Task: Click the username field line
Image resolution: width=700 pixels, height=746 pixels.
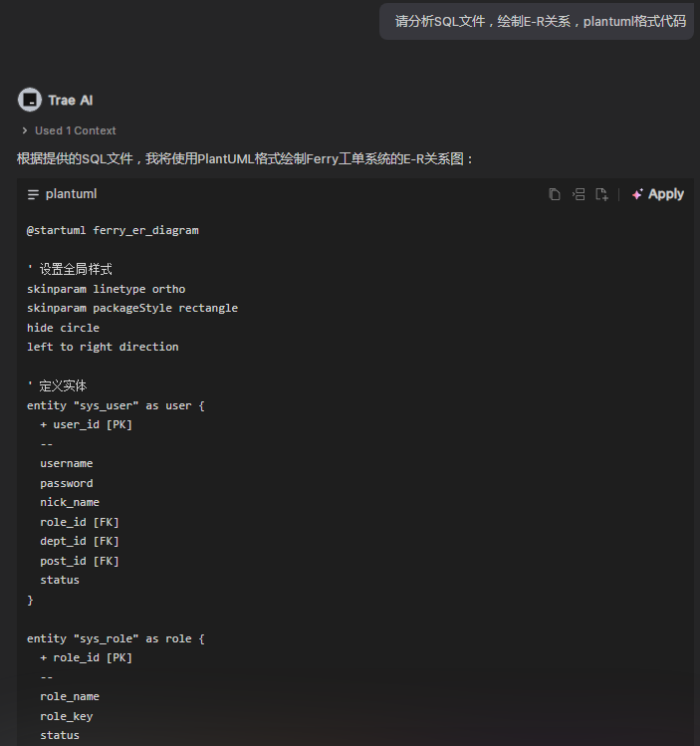Action: click(x=67, y=463)
